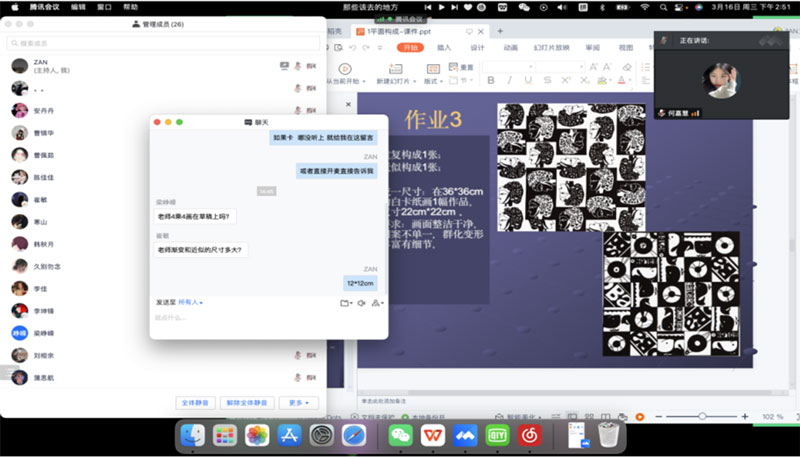Viewport: 800px width, 457px height.
Task: Toggle microphone for member 安丹丹
Action: (x=298, y=110)
